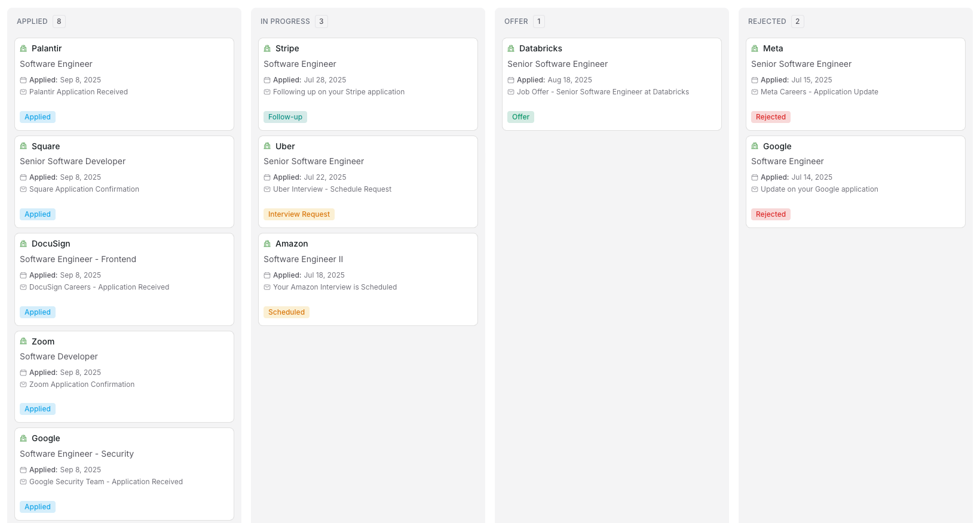Click the Rejected tag on Meta card
The height and width of the screenshot is (523, 980).
point(770,117)
